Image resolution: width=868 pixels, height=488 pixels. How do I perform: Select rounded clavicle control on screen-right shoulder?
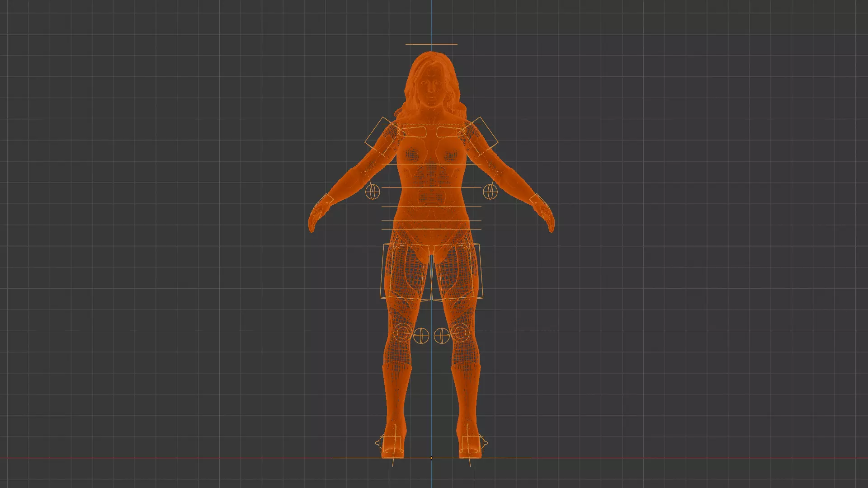pos(451,131)
